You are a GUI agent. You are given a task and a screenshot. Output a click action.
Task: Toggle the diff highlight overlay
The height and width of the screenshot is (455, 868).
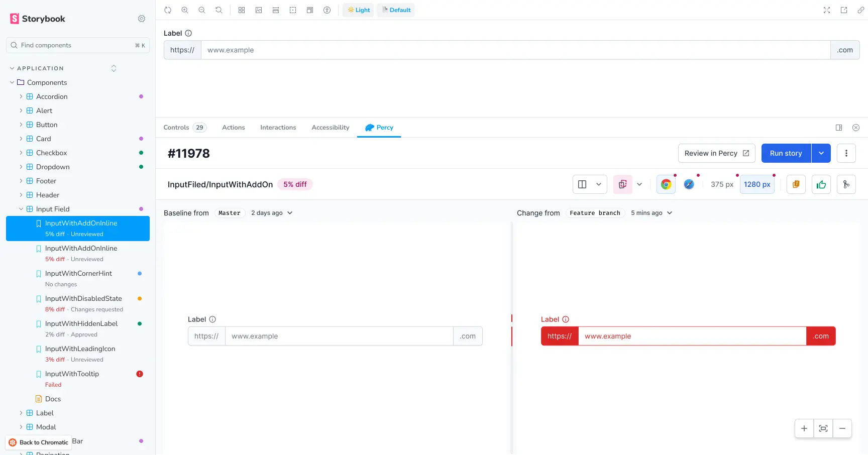pos(622,184)
